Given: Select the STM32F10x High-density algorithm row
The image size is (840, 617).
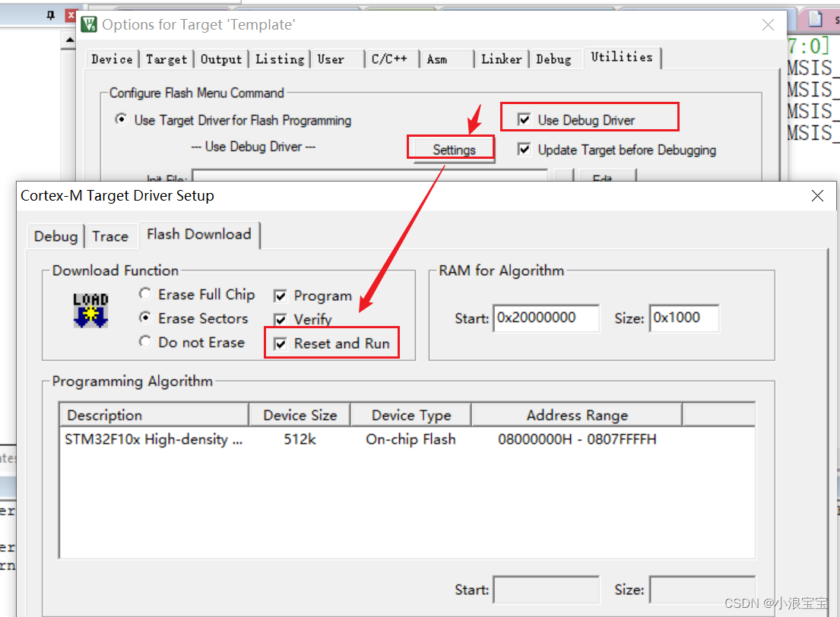Looking at the screenshot, I should pyautogui.click(x=407, y=440).
